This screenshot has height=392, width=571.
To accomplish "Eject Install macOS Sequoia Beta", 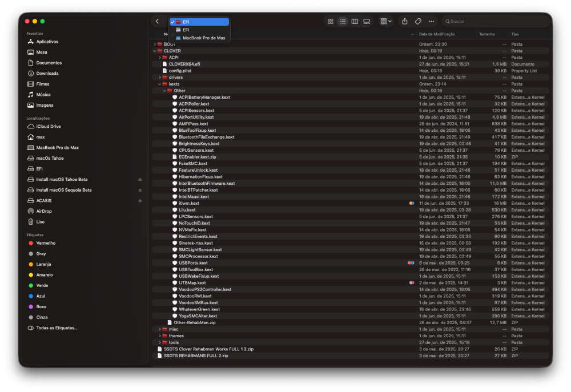I will coord(140,190).
